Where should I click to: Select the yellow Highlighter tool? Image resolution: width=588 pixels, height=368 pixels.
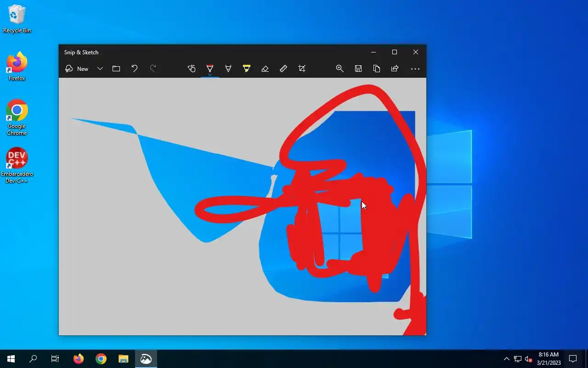coord(247,69)
